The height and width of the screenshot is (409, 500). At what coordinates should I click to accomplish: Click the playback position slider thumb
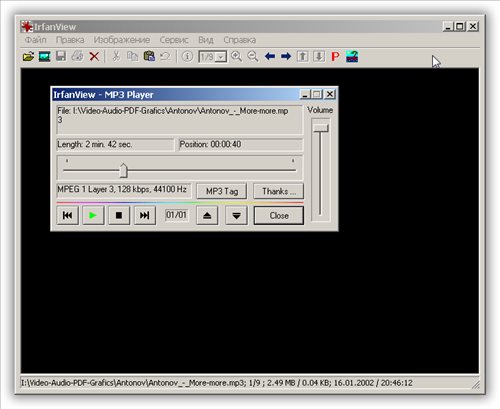123,170
